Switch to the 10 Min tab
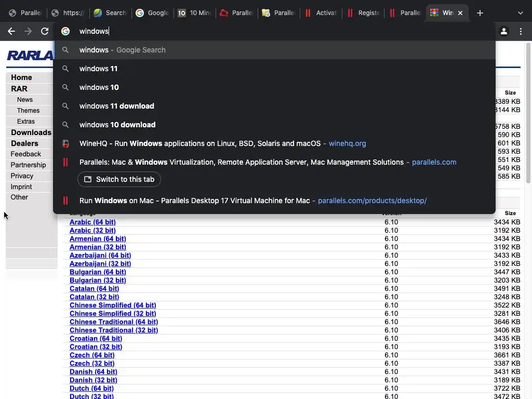 194,13
